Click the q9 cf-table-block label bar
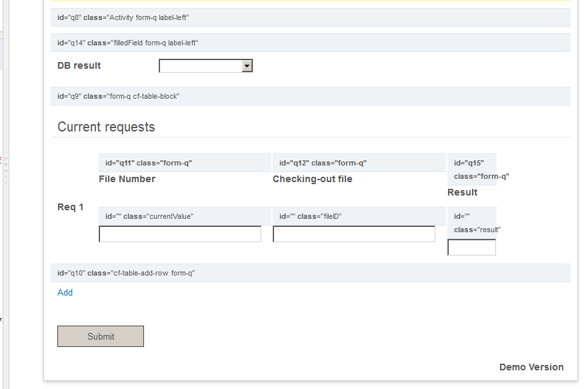 pos(311,96)
